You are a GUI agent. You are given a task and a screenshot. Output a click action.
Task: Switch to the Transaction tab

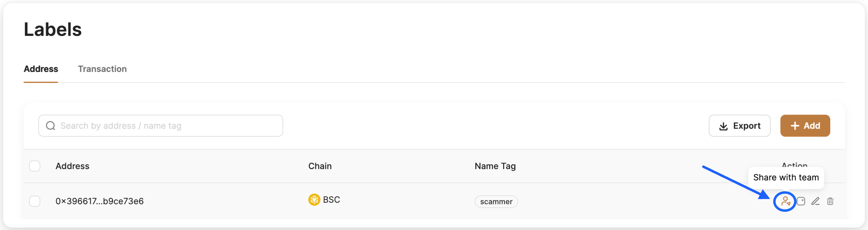coord(102,69)
